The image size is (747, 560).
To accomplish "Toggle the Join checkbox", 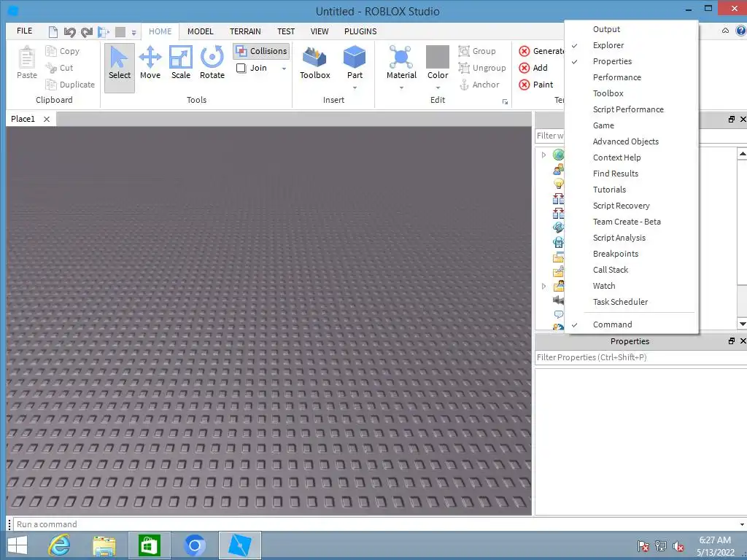I will (x=241, y=68).
